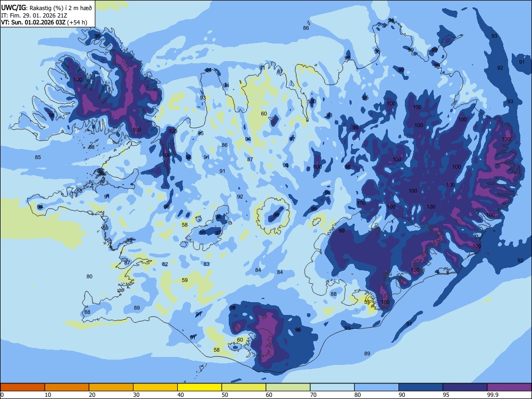Click the '85' humidity value on the map
532x399 pixels.
[x=38, y=157]
